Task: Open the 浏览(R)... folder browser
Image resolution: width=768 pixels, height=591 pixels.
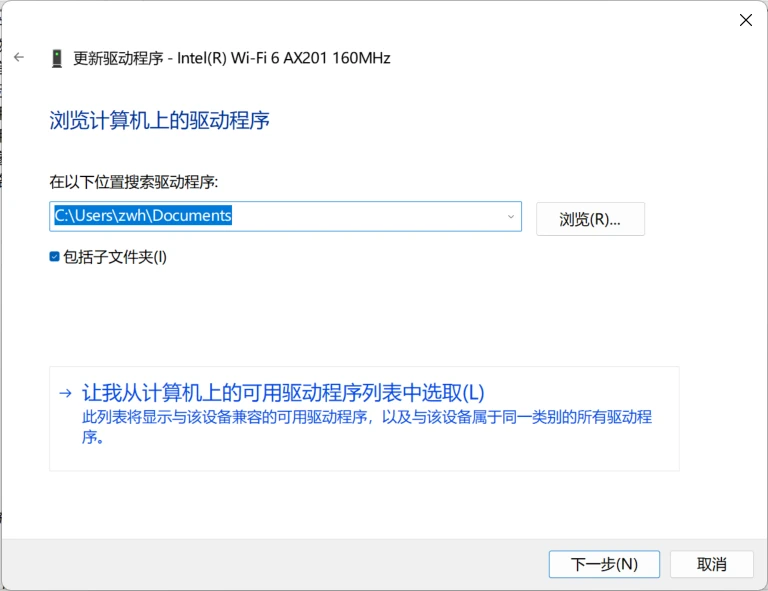Action: tap(590, 219)
